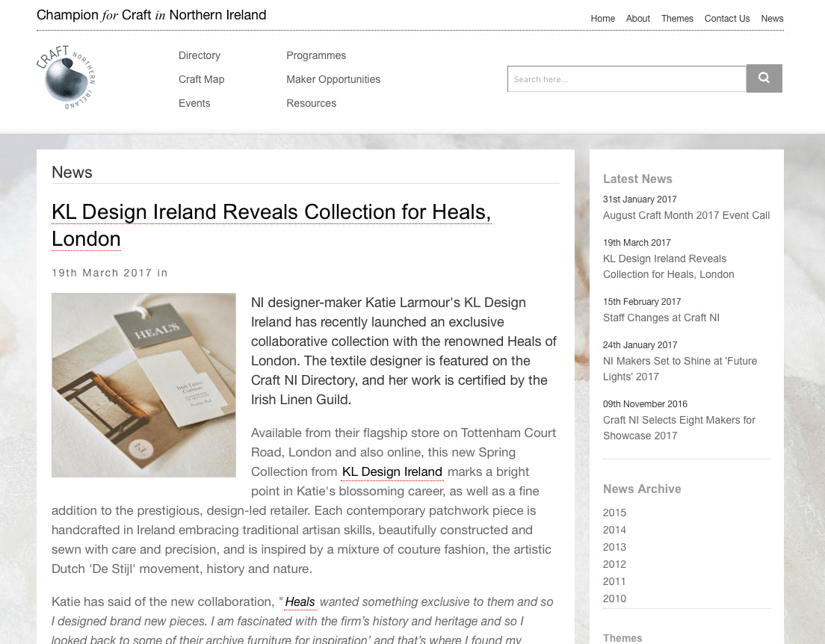Follow the KL Design Ireland link
The height and width of the screenshot is (644, 825).
pyautogui.click(x=392, y=472)
